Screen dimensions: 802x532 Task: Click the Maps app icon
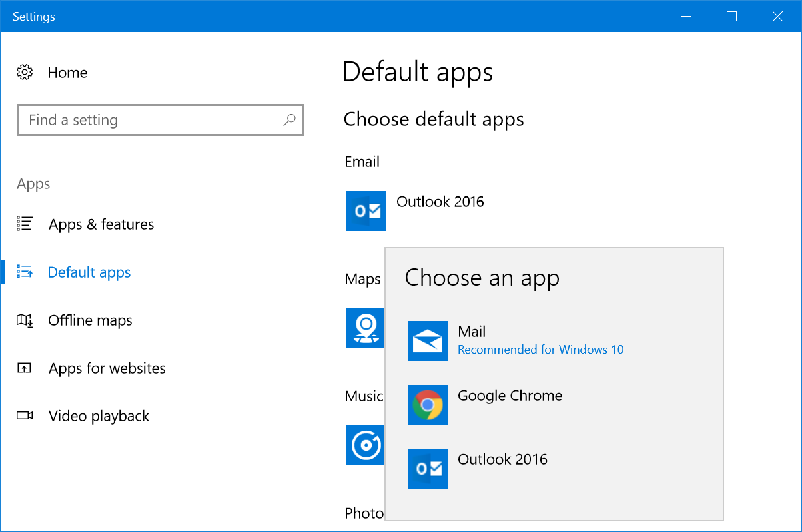click(x=364, y=328)
